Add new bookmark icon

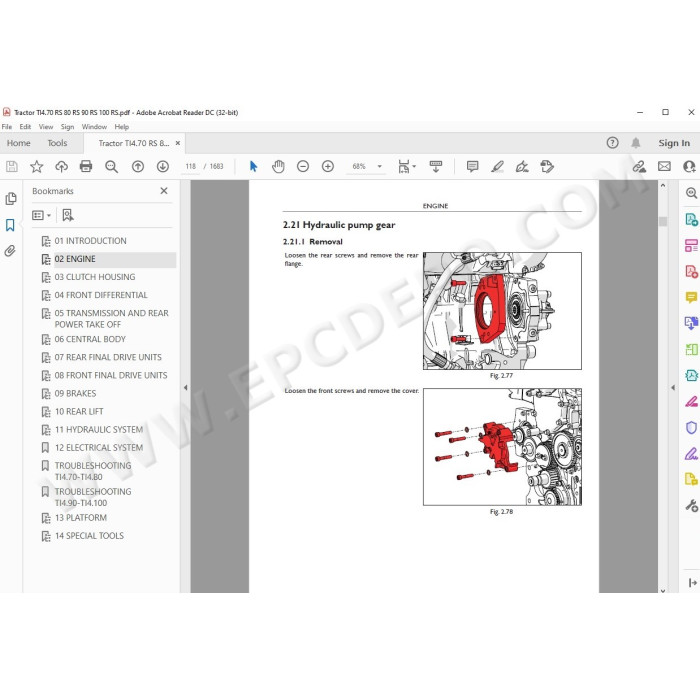68,216
